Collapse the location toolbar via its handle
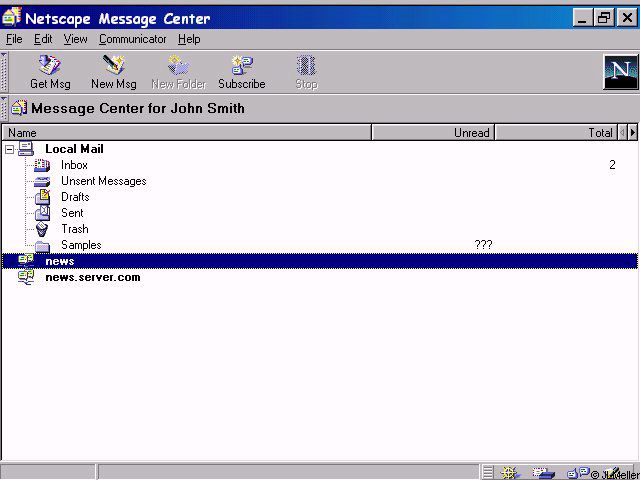The image size is (640, 480). (x=4, y=109)
